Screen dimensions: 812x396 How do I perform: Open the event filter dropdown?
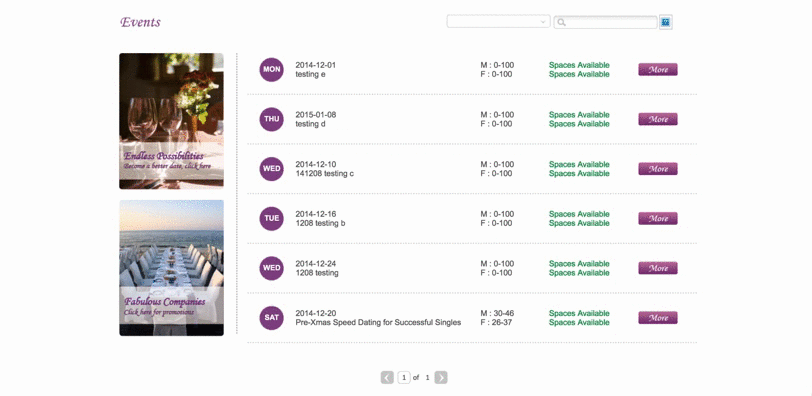point(498,21)
